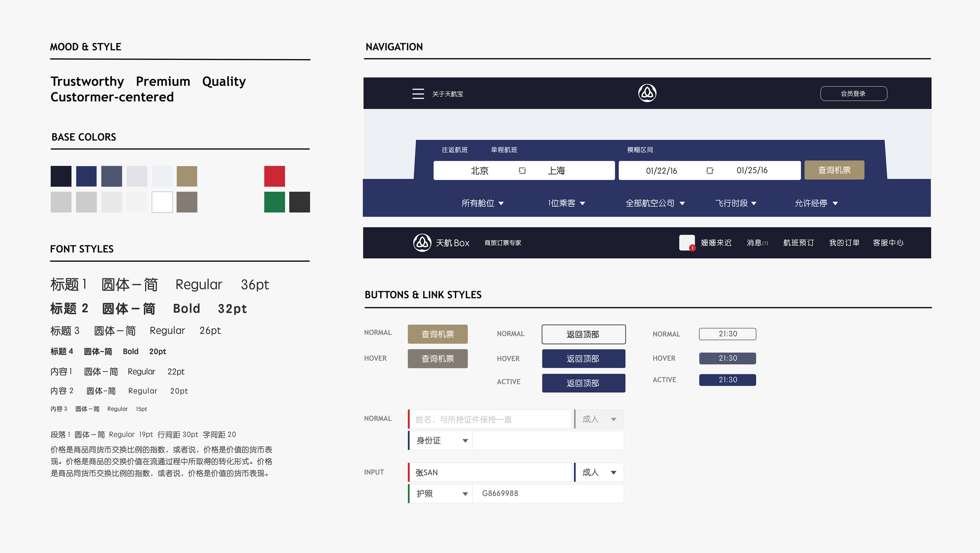980x553 pixels.
Task: Click the 会员登录 login button
Action: tap(853, 94)
